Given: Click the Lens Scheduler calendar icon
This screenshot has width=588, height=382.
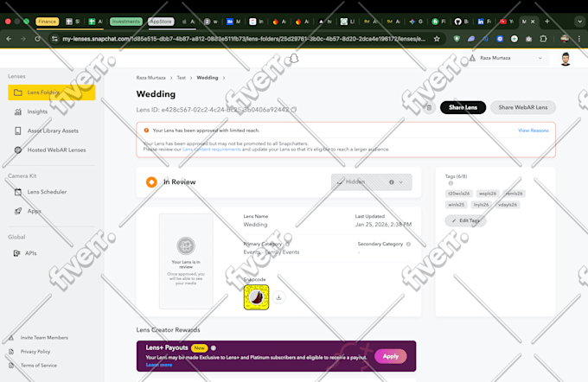Looking at the screenshot, I should (17, 192).
